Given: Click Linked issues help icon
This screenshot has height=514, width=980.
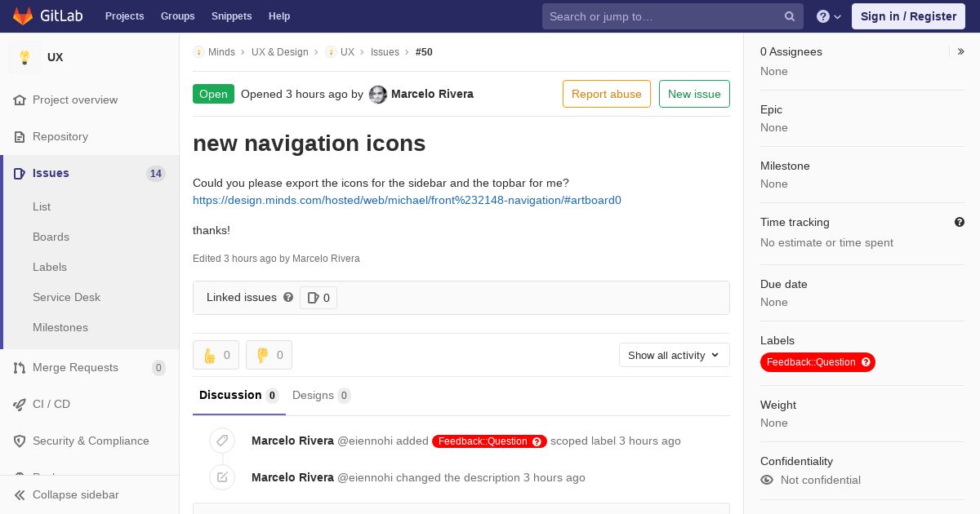Looking at the screenshot, I should pos(288,298).
